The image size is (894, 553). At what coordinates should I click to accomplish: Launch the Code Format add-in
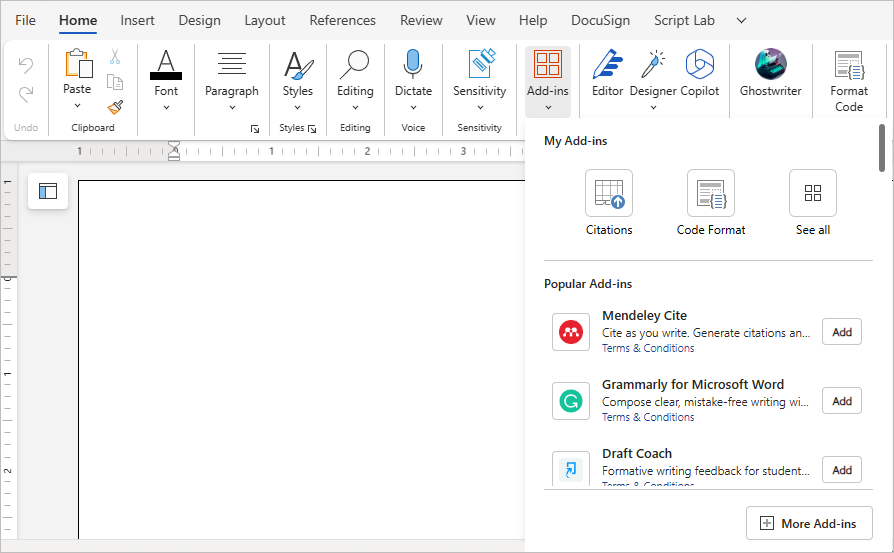point(711,203)
